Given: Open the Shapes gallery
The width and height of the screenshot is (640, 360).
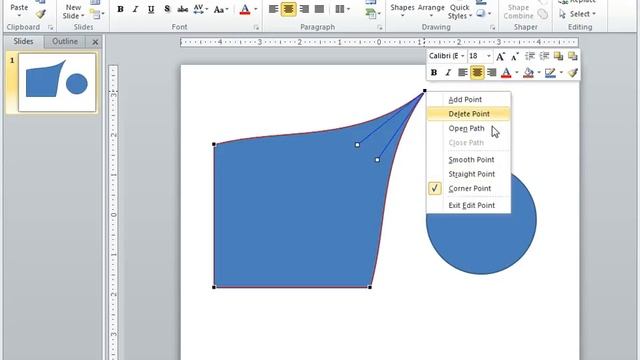Looking at the screenshot, I should click(x=402, y=10).
